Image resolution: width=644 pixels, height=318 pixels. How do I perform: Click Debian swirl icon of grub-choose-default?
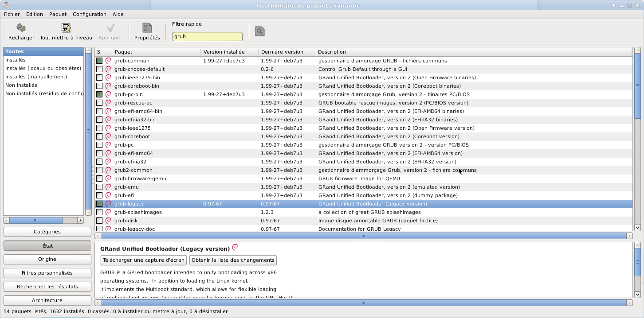point(108,69)
